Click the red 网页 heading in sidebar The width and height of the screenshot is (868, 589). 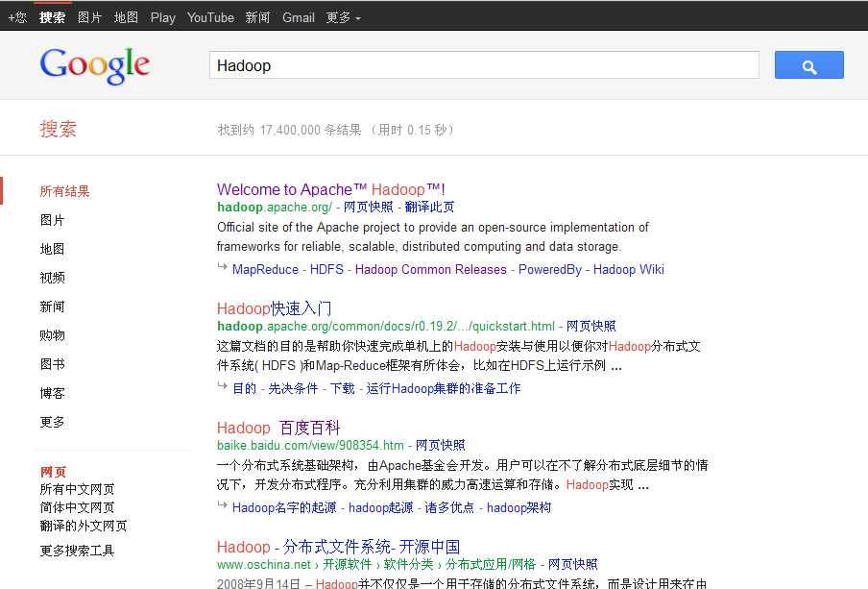pyautogui.click(x=53, y=472)
